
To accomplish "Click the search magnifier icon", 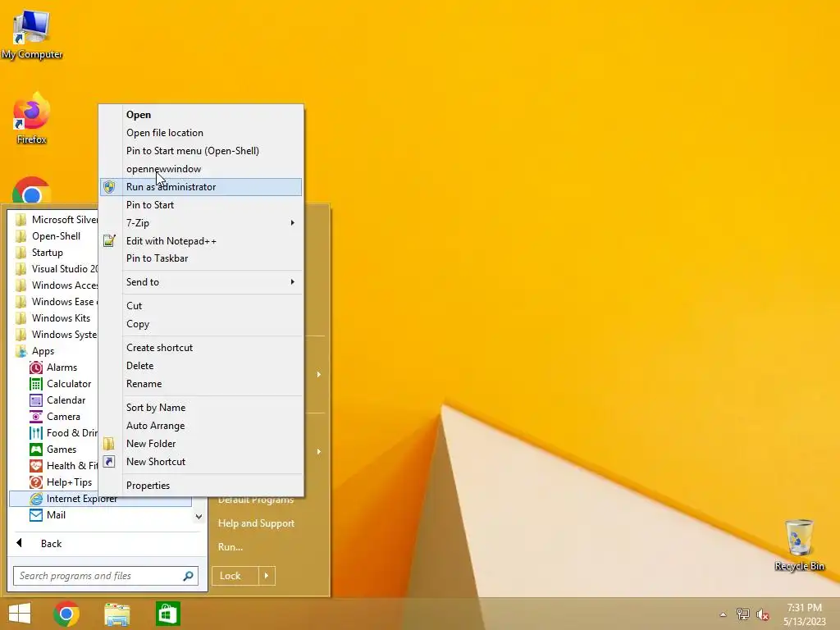I will coord(188,576).
